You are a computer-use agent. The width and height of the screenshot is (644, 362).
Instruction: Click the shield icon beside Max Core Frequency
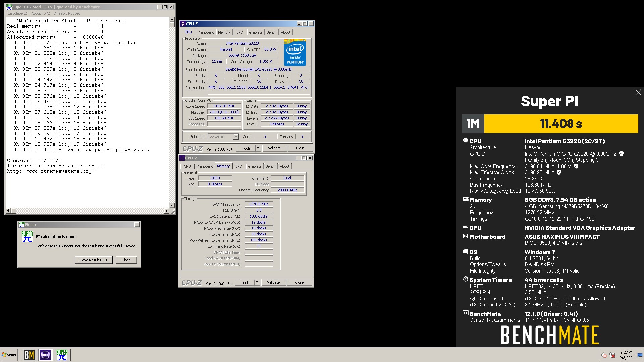(576, 166)
